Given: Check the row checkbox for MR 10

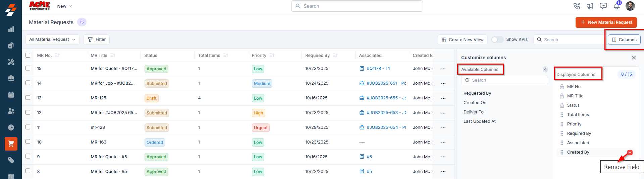Looking at the screenshot, I should [28, 141].
